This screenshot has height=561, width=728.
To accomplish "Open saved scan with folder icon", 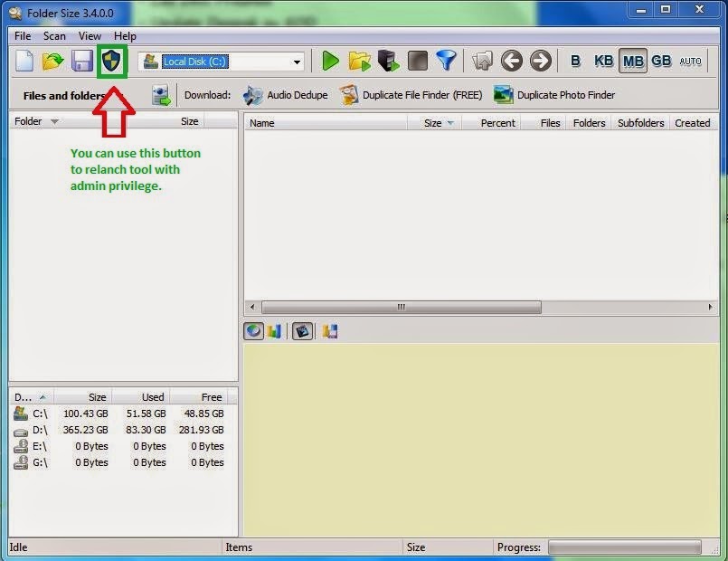I will (x=52, y=61).
